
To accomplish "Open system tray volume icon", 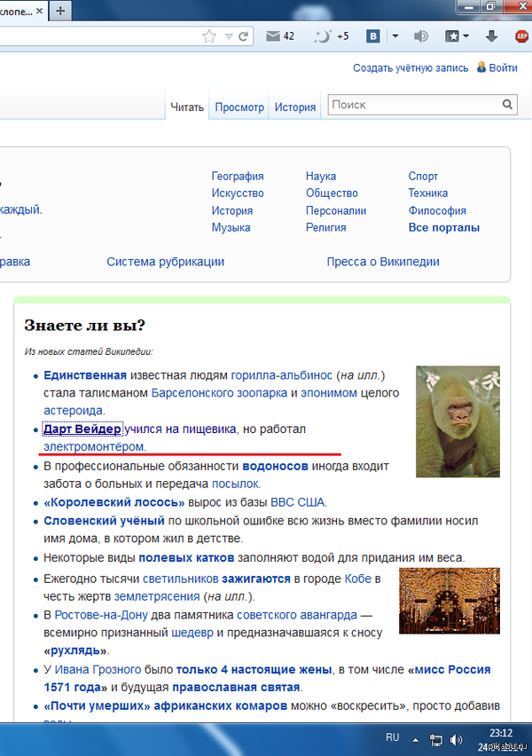I will (x=456, y=740).
